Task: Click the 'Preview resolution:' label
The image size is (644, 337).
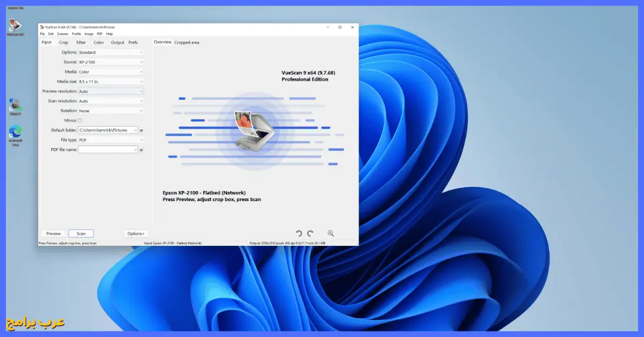Action: point(60,91)
